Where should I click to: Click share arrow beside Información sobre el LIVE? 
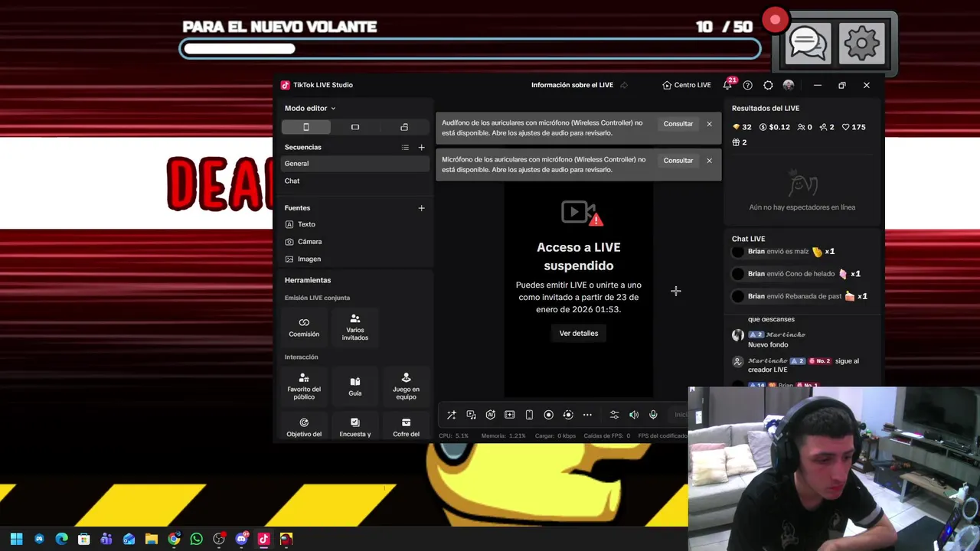[624, 85]
